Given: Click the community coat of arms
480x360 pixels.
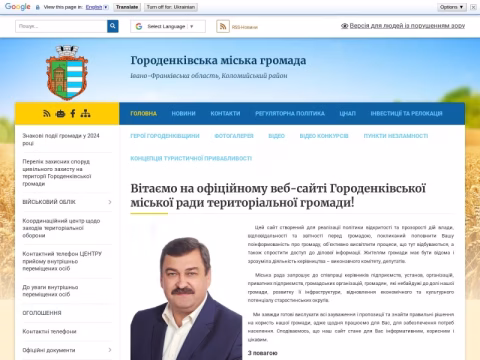Looking at the screenshot, I should tap(67, 73).
